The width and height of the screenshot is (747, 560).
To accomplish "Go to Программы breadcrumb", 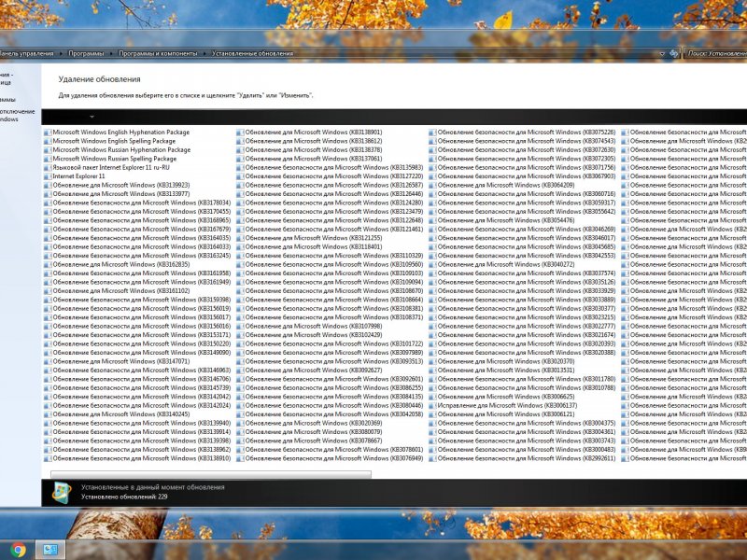I will click(86, 53).
